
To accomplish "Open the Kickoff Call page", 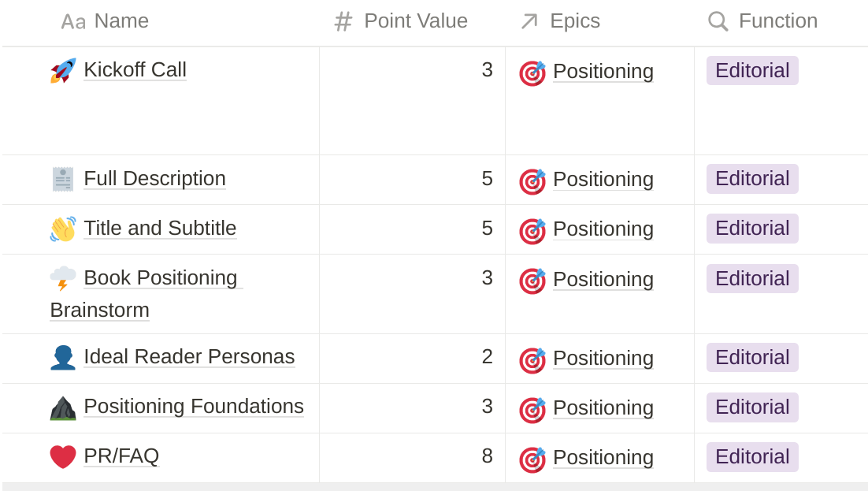I will tap(135, 70).
